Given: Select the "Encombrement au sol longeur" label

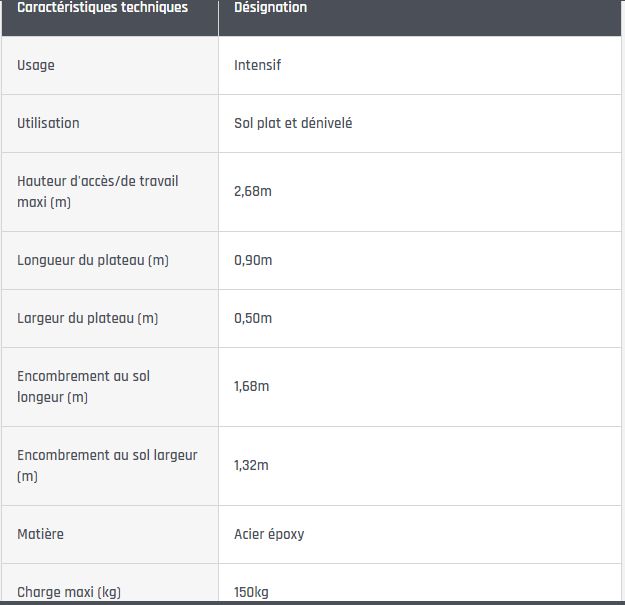Looking at the screenshot, I should (84, 386).
